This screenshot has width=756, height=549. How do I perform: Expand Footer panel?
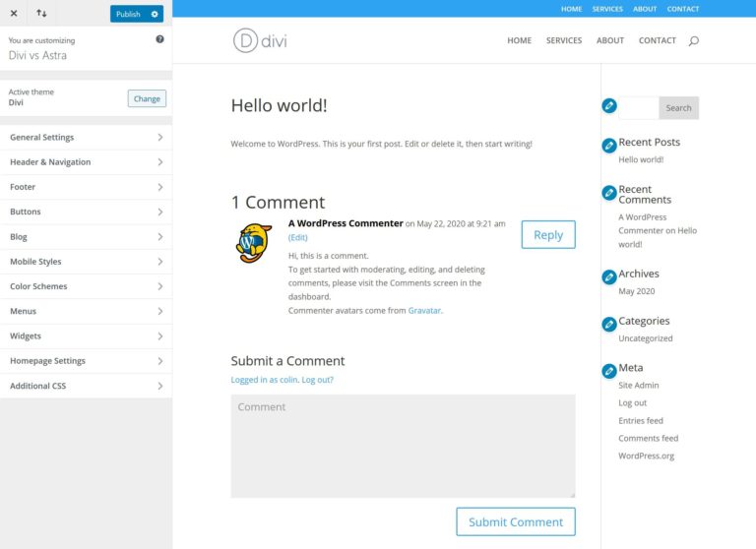[86, 187]
